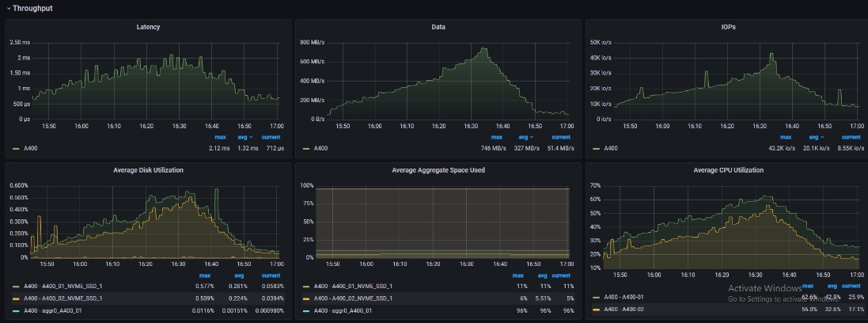
Task: Click the IOPs graph area
Action: point(737,80)
